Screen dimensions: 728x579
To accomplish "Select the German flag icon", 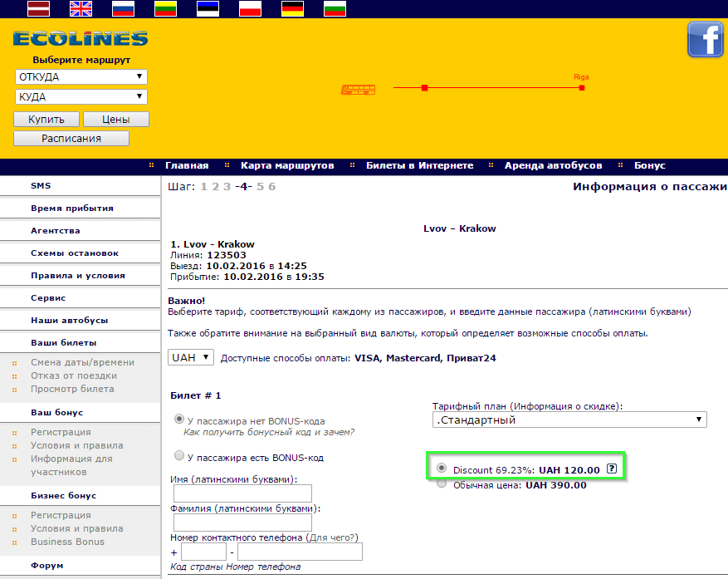I will [293, 9].
